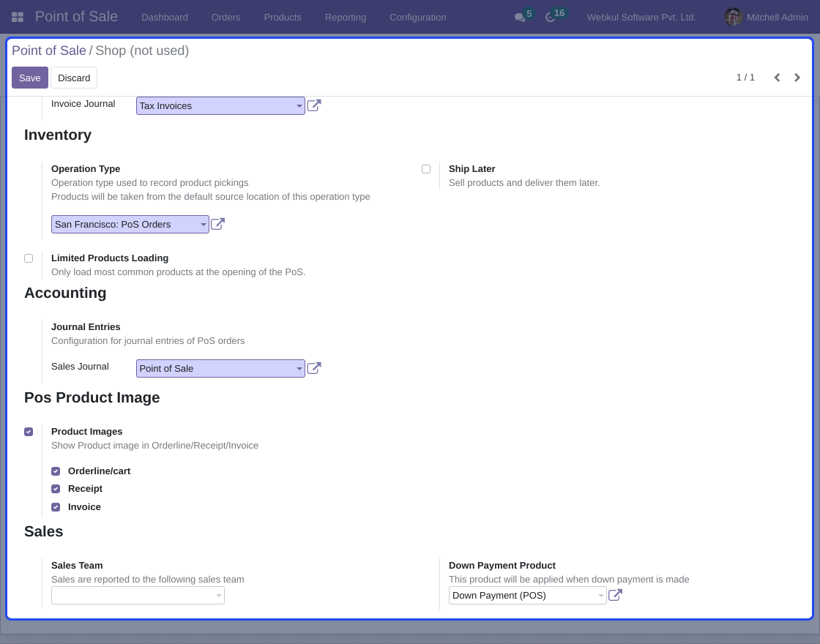The height and width of the screenshot is (644, 820).
Task: Open the empty Sales Team dropdown
Action: [x=138, y=596]
